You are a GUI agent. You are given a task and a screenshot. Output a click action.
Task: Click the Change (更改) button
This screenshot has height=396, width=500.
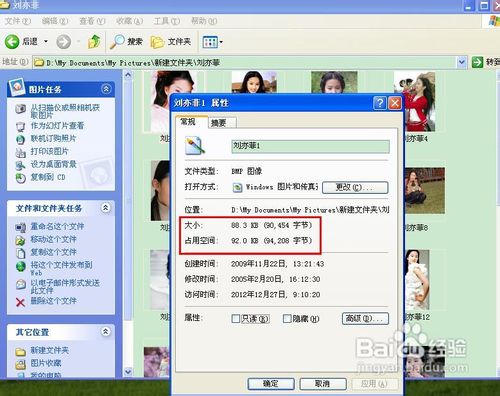click(355, 187)
